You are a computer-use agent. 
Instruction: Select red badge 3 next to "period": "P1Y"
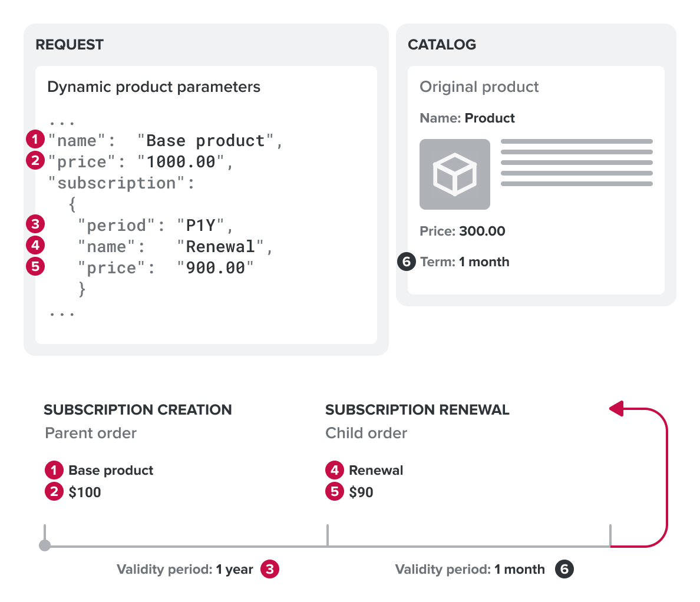(35, 224)
